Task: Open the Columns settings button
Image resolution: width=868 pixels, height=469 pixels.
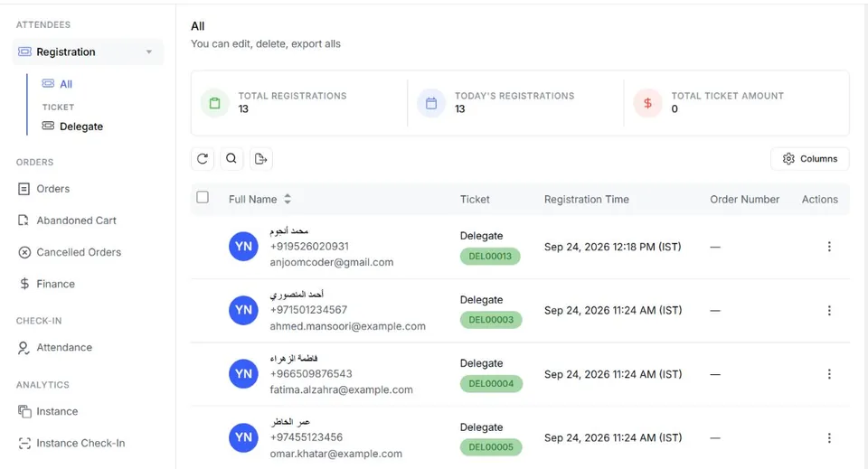Action: [809, 159]
